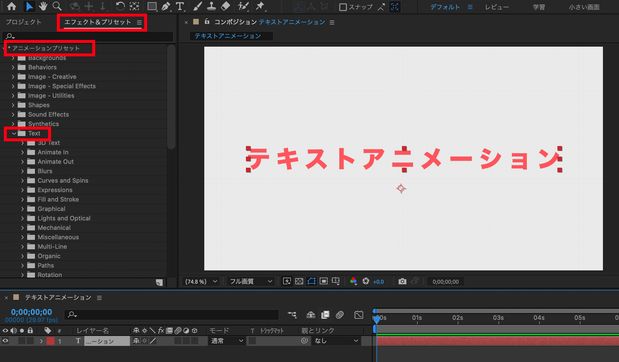The width and height of the screenshot is (619, 362).
Task: Select the Rotation tool
Action: pos(120,6)
